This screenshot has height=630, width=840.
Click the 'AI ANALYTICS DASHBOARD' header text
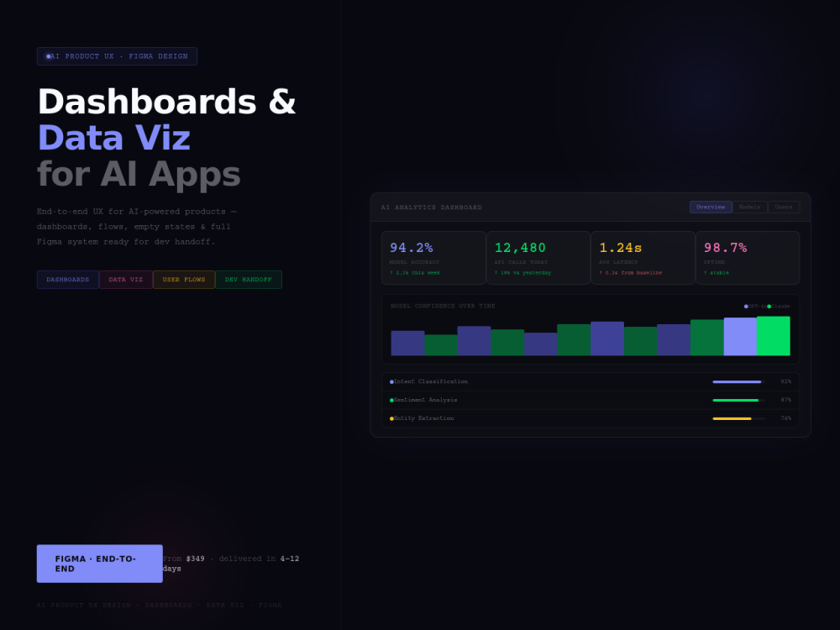point(432,207)
